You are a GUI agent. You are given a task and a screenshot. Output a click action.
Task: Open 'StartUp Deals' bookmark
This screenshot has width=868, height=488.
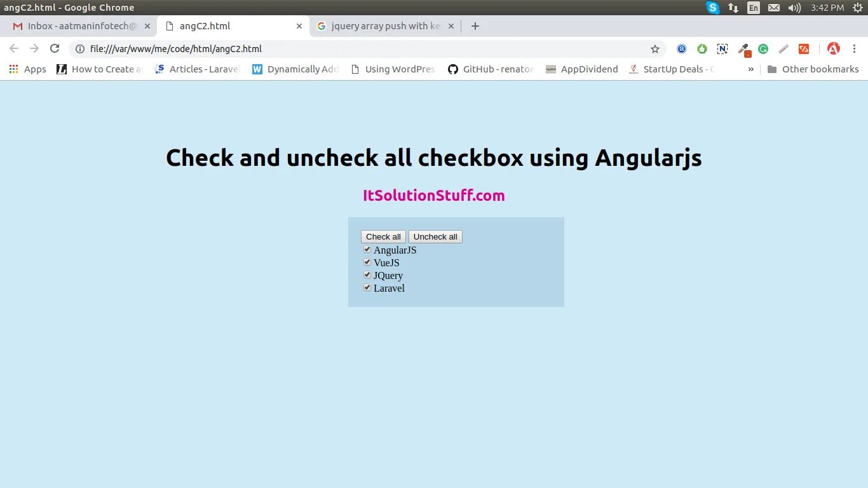pos(672,69)
